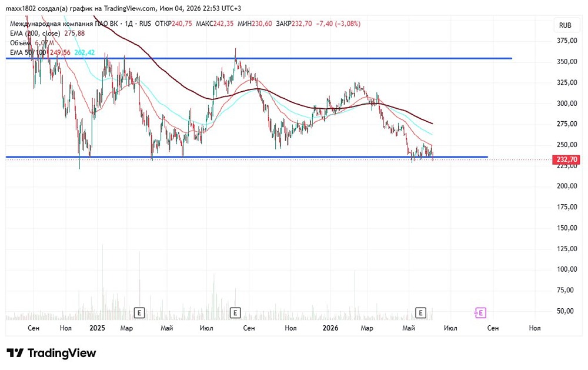Click the earnings E marker near May 2026

pos(420,312)
